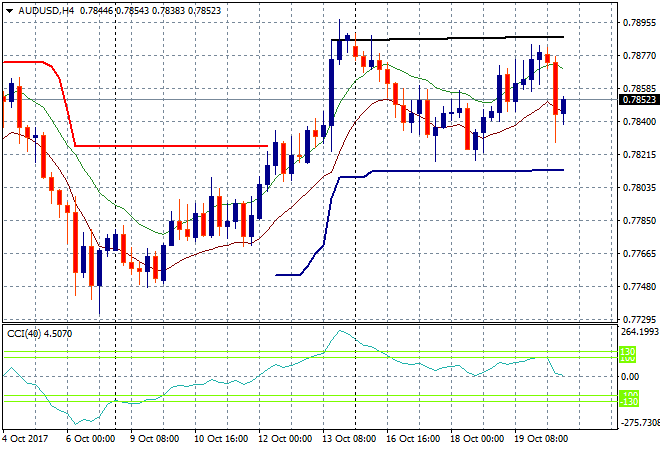
Task: Click the 0.78035 price axis label
Action: click(639, 188)
